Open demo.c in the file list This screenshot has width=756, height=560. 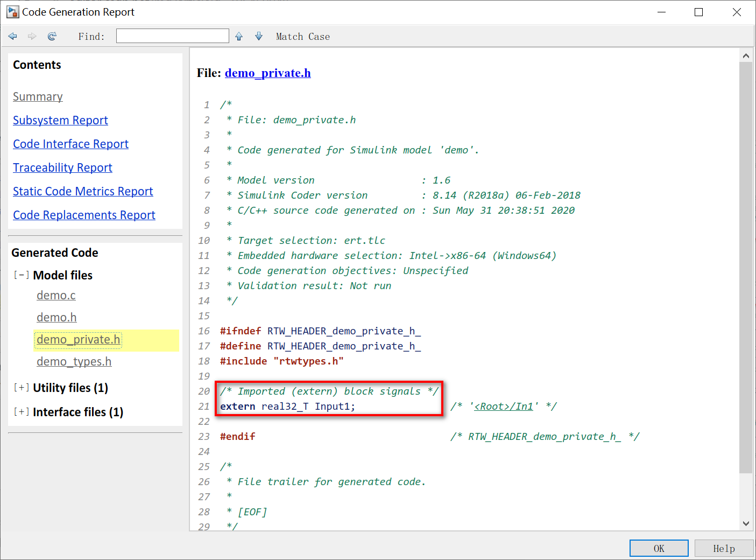(56, 296)
